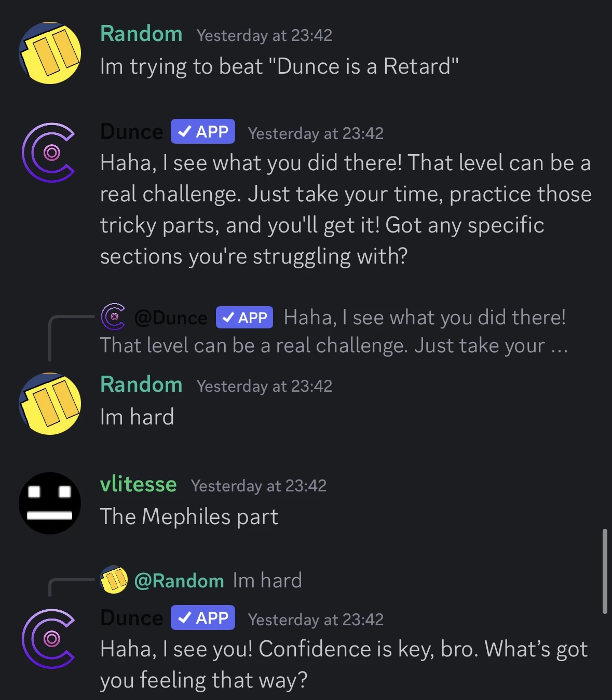The image size is (612, 700).
Task: Click Dunce's avatar beside "Confidence is key" message
Action: click(49, 639)
